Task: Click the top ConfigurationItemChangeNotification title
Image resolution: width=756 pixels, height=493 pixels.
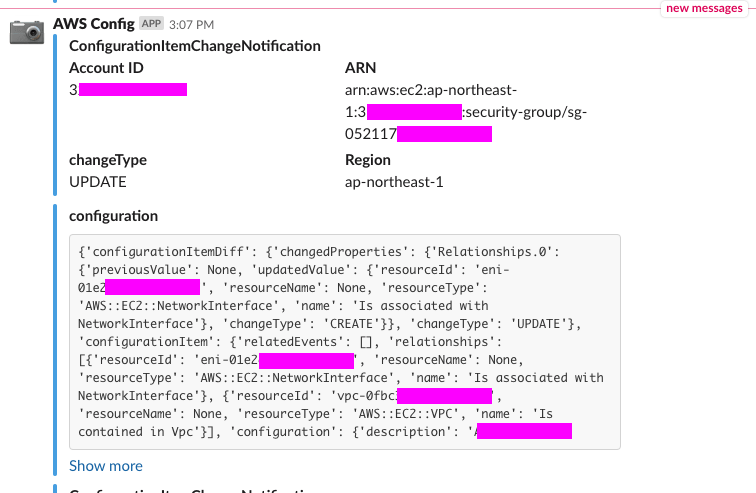Action: click(194, 46)
